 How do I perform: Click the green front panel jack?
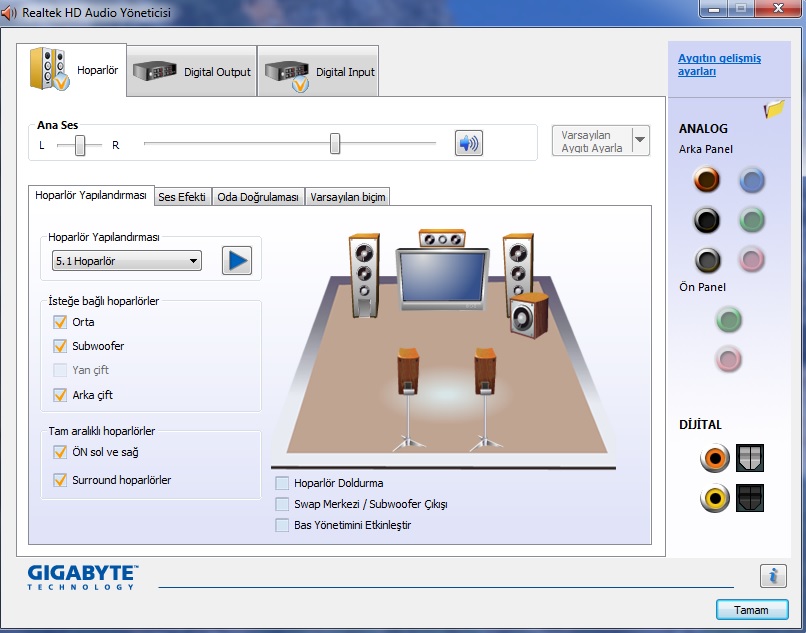tap(728, 319)
